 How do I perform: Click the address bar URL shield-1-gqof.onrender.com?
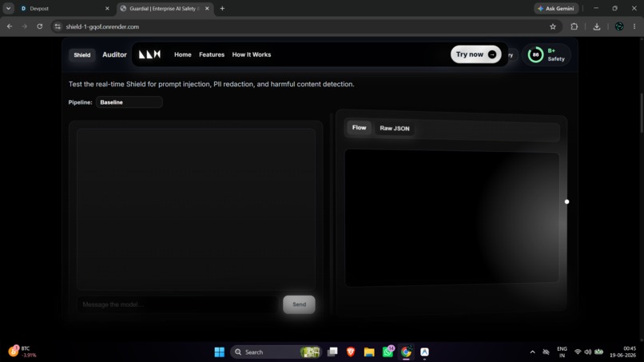pyautogui.click(x=102, y=26)
